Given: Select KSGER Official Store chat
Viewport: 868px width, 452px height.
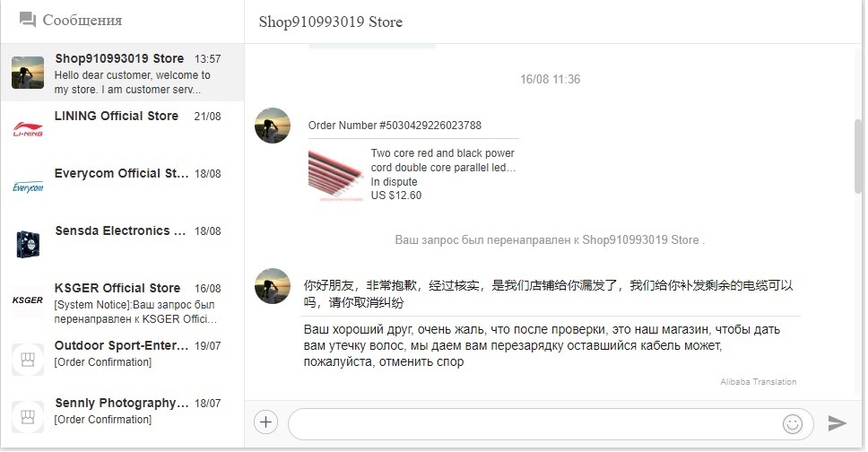Looking at the screenshot, I should click(x=122, y=302).
